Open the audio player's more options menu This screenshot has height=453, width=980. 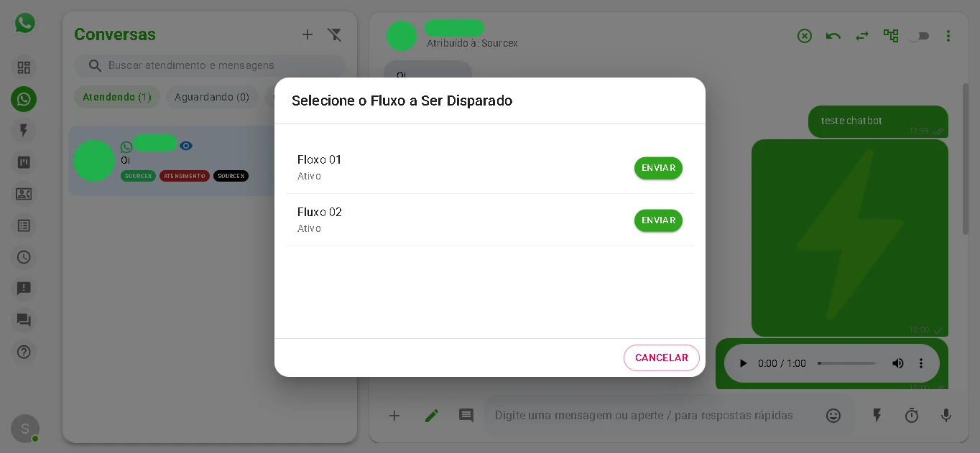(x=921, y=363)
